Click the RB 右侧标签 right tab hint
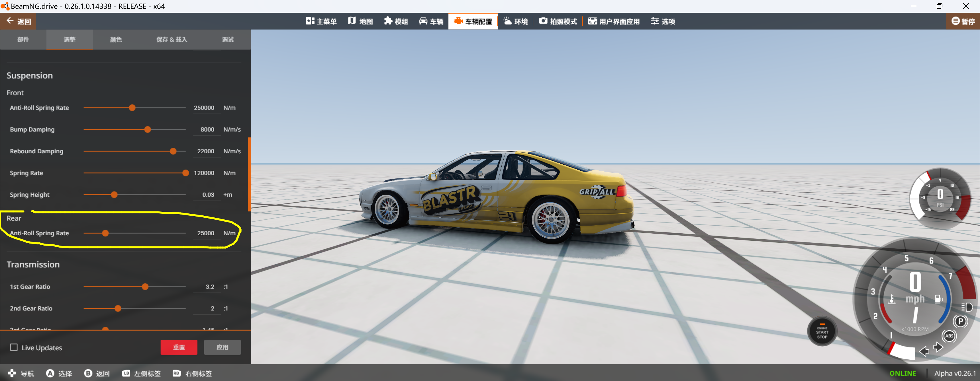 (x=192, y=373)
